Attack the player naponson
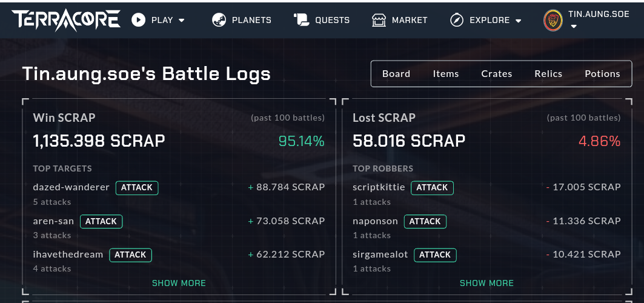 (x=425, y=221)
